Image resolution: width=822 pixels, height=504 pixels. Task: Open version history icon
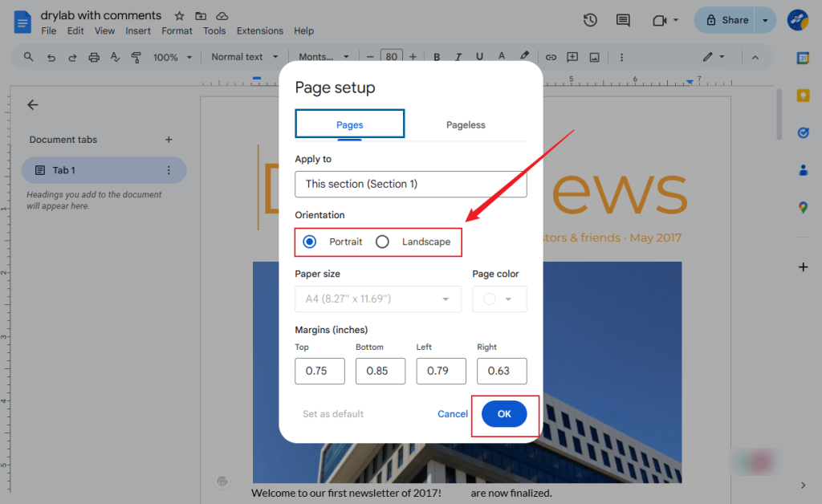tap(590, 20)
